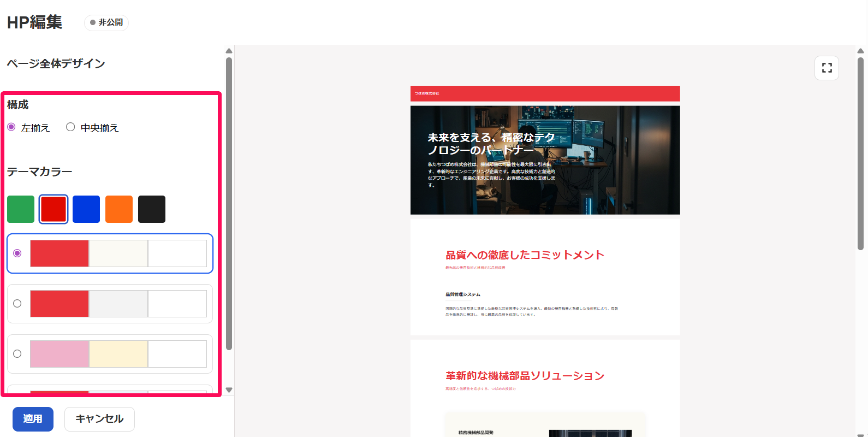The image size is (868, 437).
Task: Click left panel scrollbar up arrow
Action: tap(229, 51)
